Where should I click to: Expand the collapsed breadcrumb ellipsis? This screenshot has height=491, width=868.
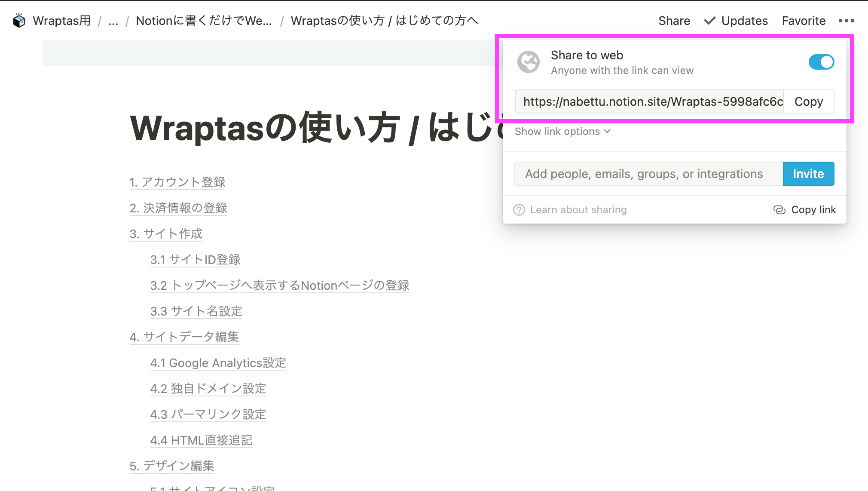pos(113,21)
